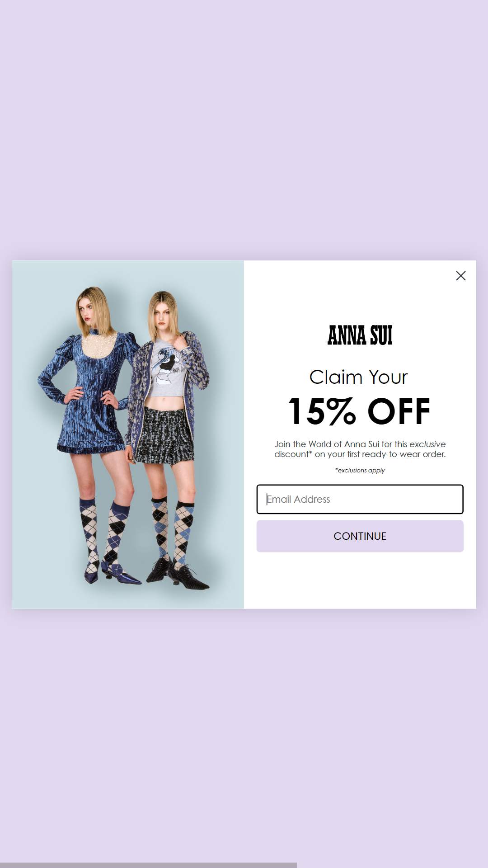The image size is (488, 868).
Task: Click the Email Address input field
Action: click(x=360, y=499)
